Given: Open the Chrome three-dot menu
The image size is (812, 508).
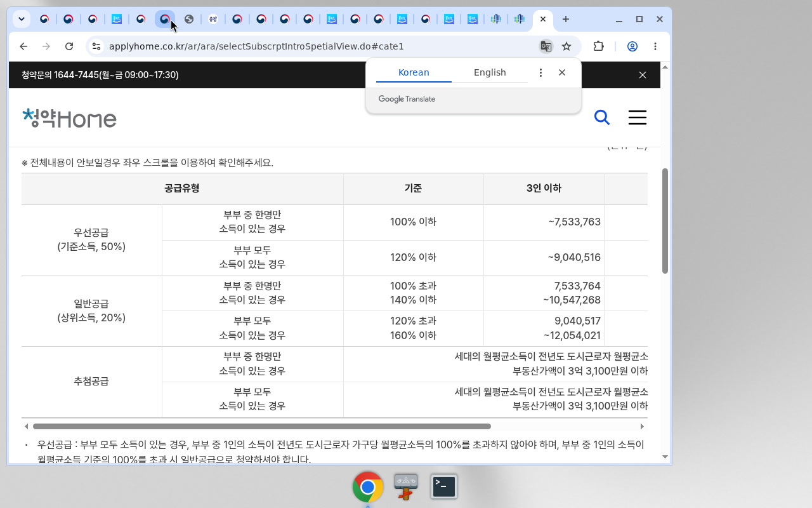Looking at the screenshot, I should 655,46.
